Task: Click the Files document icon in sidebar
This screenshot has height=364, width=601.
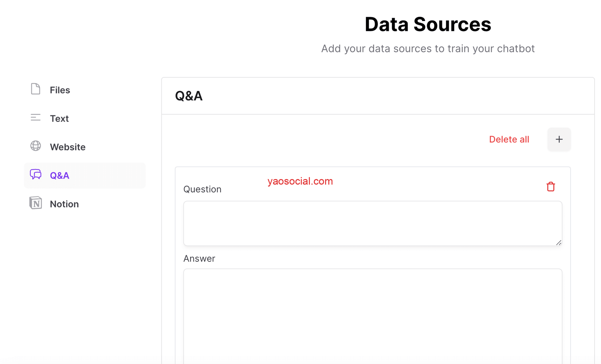Action: coord(36,89)
